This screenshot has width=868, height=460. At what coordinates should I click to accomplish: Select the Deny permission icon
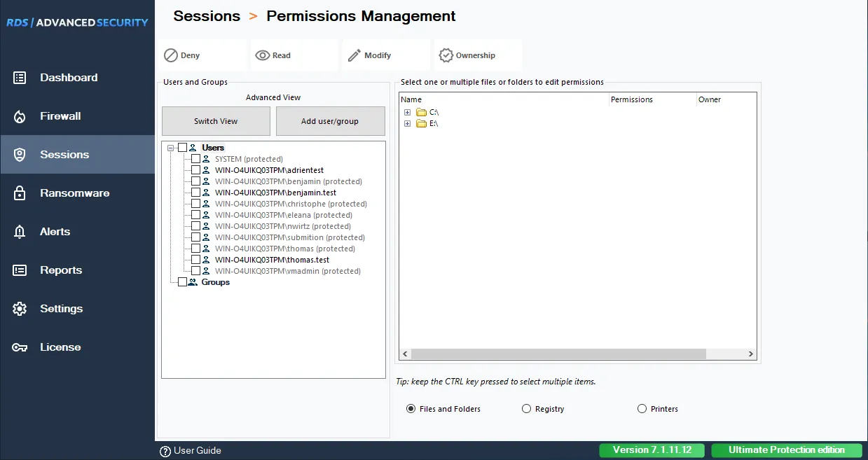pos(170,55)
